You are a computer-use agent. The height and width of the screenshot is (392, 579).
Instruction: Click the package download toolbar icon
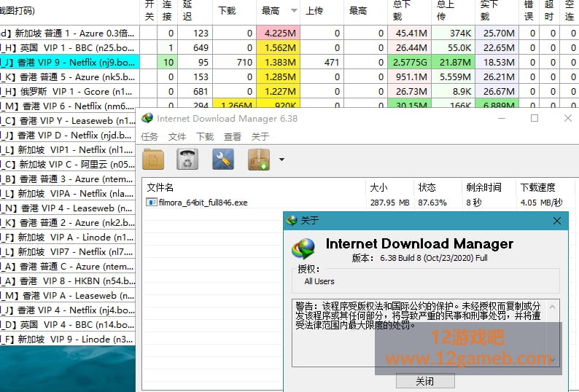pyautogui.click(x=259, y=160)
